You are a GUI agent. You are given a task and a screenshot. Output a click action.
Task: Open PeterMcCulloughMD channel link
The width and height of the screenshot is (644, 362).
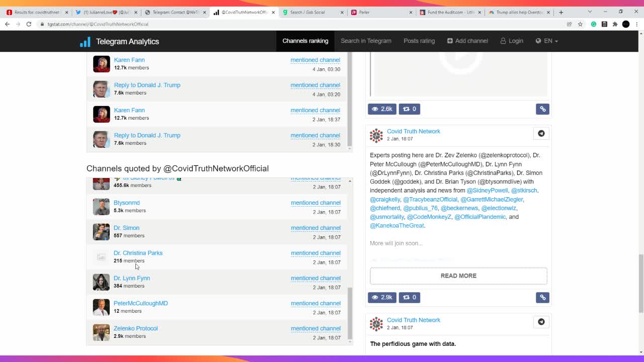pyautogui.click(x=141, y=303)
